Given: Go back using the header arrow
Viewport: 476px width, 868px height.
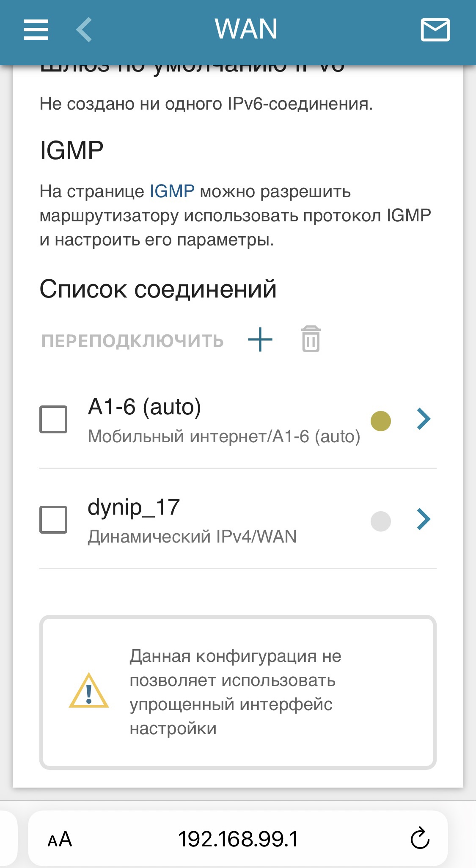Looking at the screenshot, I should tap(84, 30).
